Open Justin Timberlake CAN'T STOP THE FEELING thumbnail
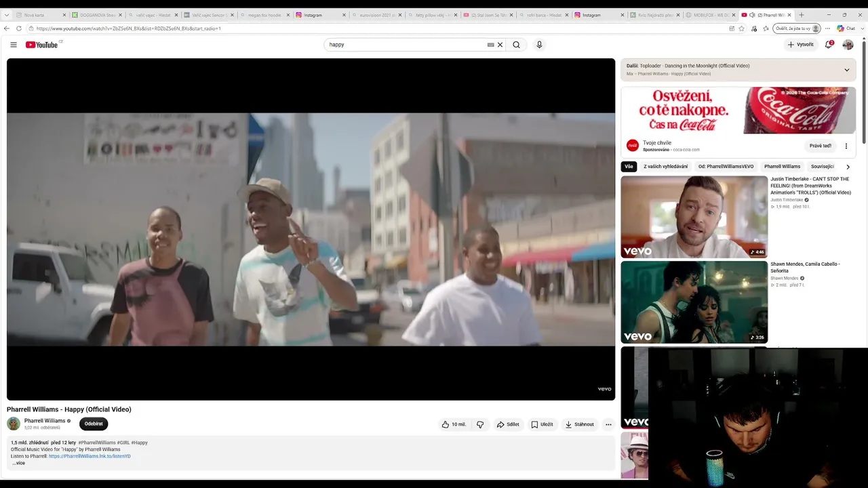The image size is (868, 488). (x=694, y=217)
